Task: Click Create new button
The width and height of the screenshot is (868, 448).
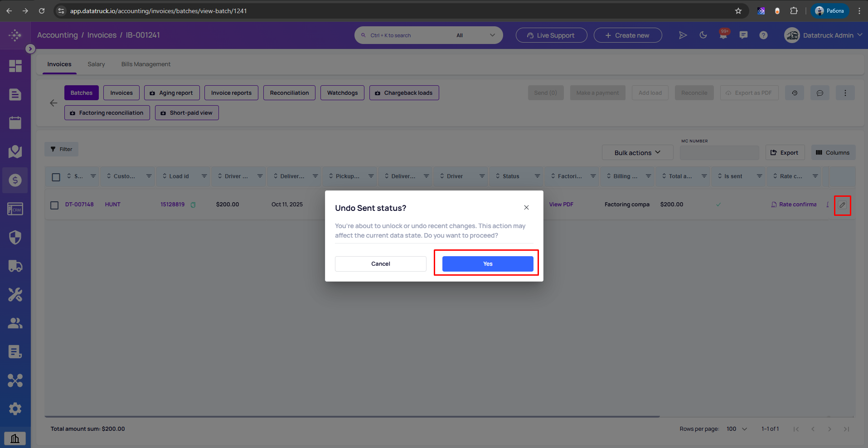Action: (628, 35)
